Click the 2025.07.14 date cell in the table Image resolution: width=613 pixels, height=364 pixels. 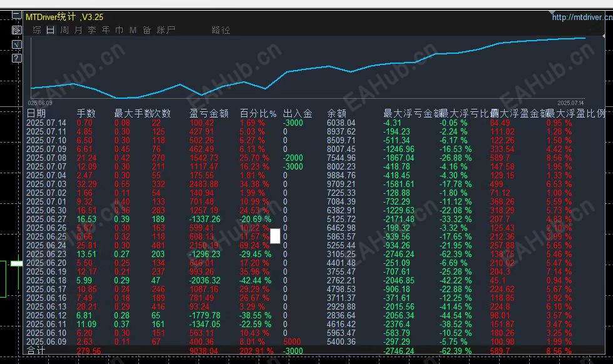[x=46, y=123]
